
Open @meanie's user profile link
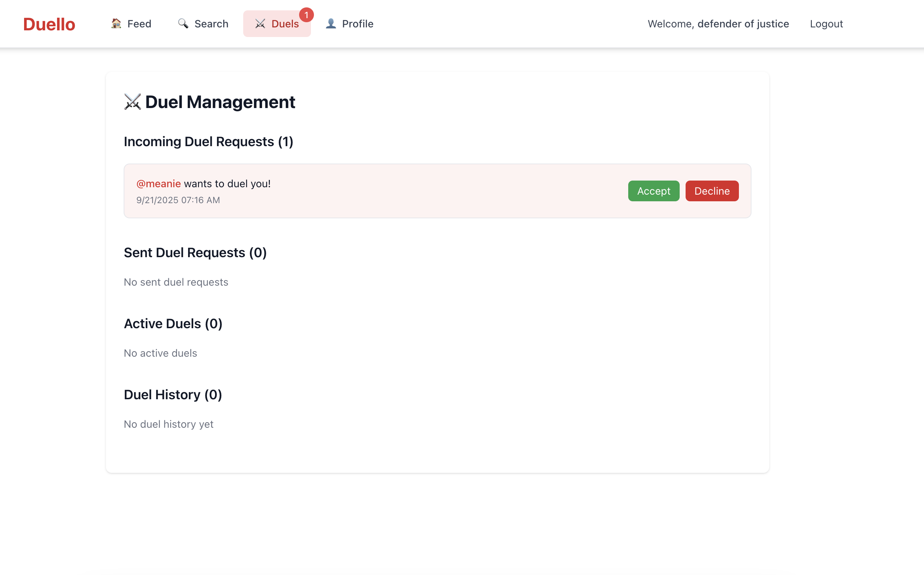click(159, 184)
